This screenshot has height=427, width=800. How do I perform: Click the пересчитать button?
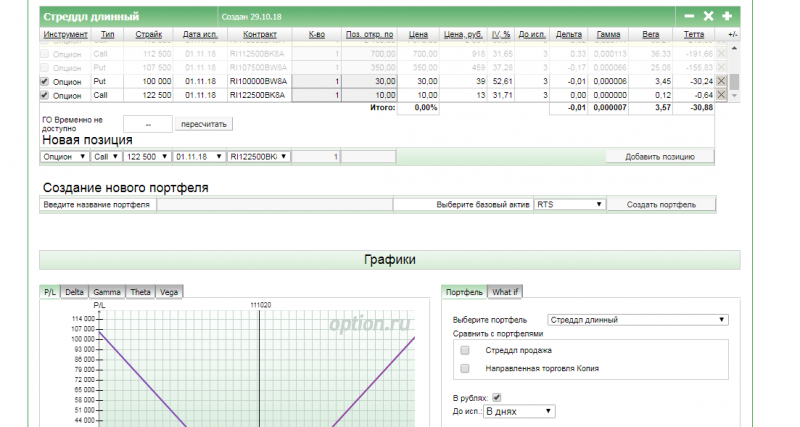point(204,124)
